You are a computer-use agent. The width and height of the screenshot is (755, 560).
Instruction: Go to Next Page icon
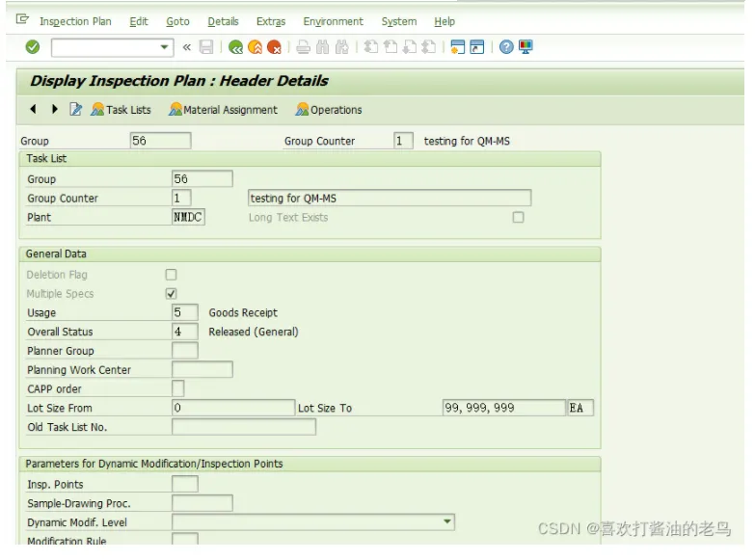tap(409, 47)
